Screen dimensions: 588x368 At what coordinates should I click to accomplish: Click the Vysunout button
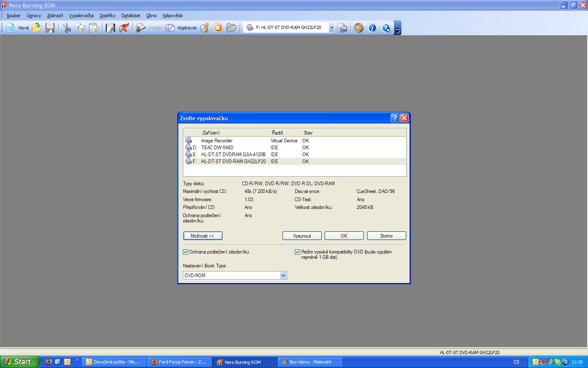pos(302,236)
